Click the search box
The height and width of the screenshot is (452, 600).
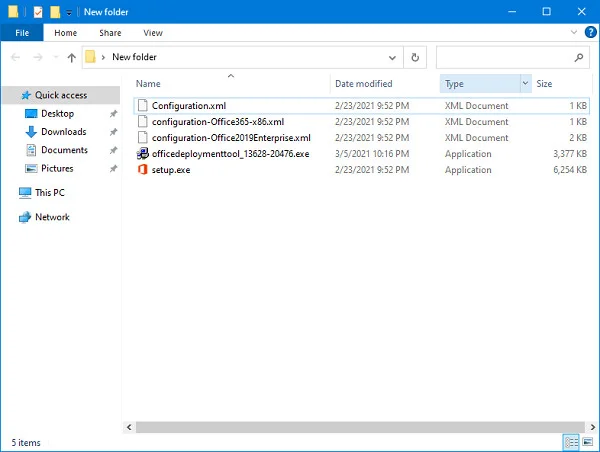coord(512,58)
